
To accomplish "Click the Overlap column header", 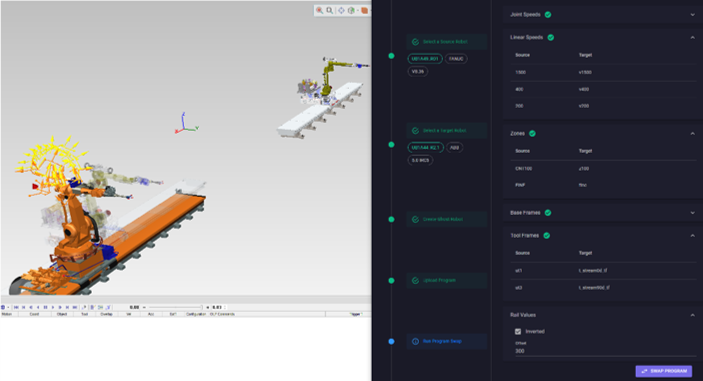I will (106, 314).
